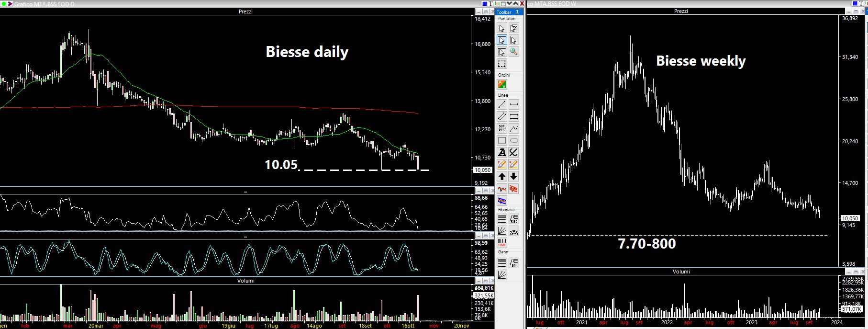Click the '7.70-800' target annotation
This screenshot has width=868, height=329.
(x=647, y=244)
